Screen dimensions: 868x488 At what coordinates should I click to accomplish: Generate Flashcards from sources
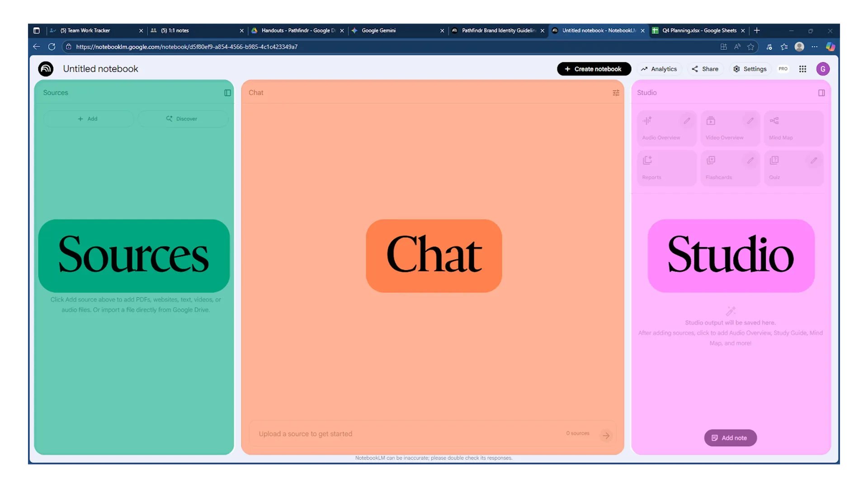point(729,168)
